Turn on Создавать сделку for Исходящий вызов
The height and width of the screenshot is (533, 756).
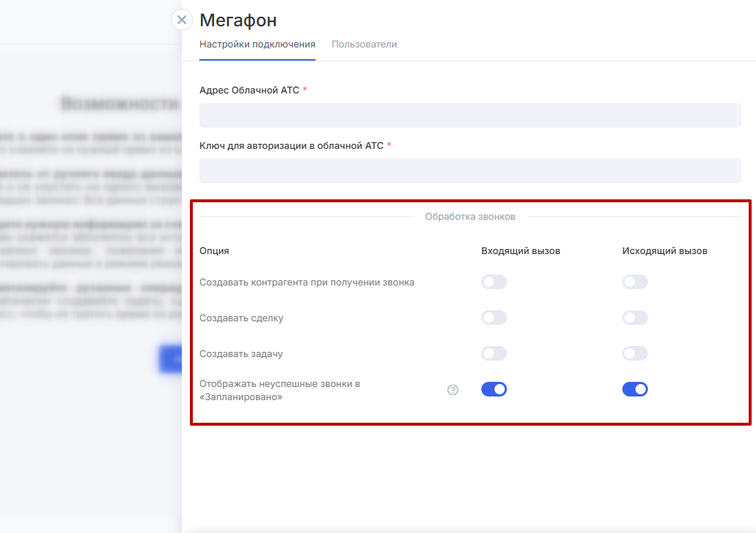click(635, 318)
